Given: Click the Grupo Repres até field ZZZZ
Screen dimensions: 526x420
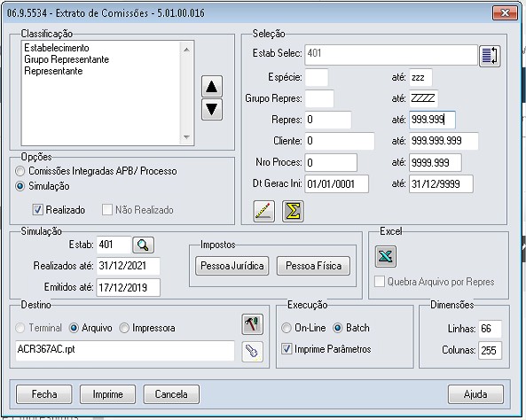Looking at the screenshot, I should click(423, 98).
